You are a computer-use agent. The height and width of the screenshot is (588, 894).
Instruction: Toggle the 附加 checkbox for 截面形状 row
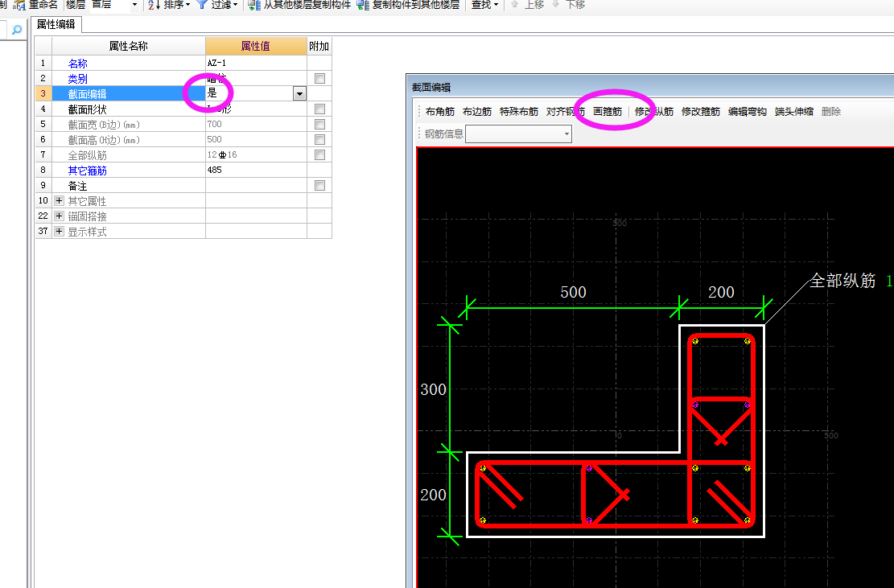click(319, 109)
